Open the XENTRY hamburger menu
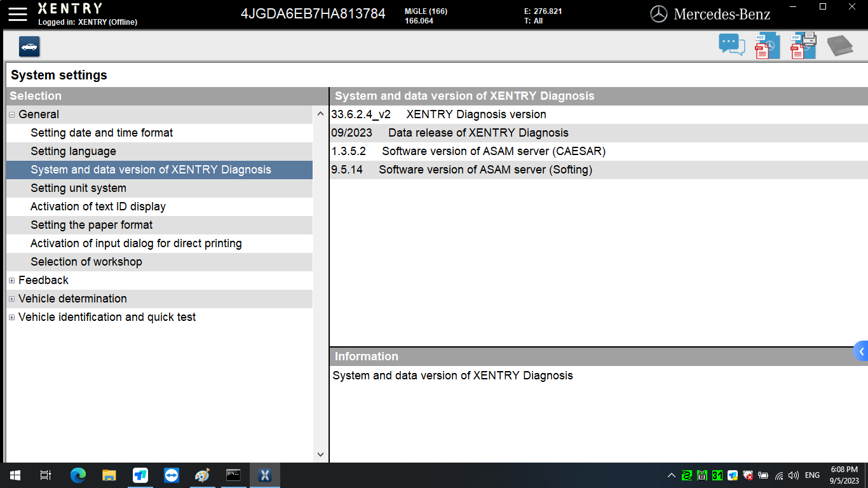Screen dimensions: 868x488 (17, 14)
